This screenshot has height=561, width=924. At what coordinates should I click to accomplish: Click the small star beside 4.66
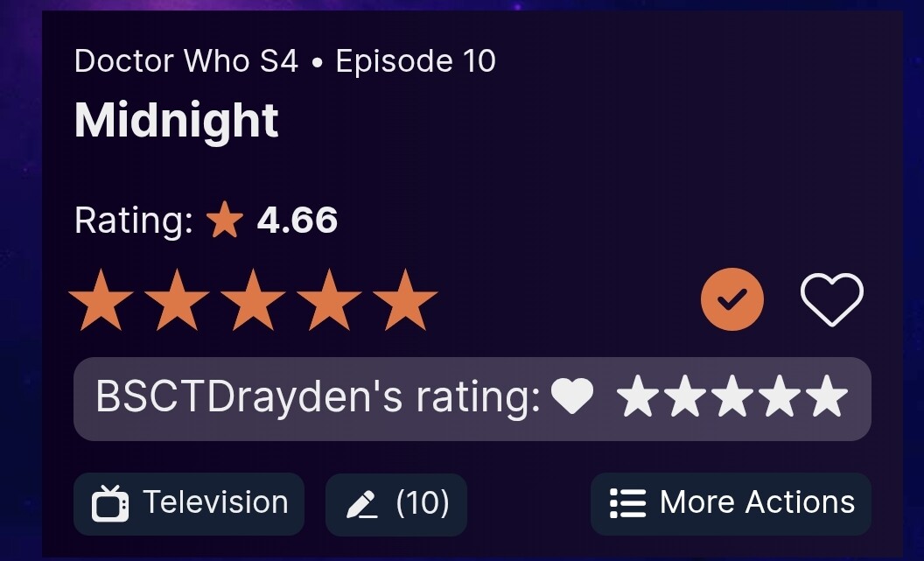click(x=225, y=220)
